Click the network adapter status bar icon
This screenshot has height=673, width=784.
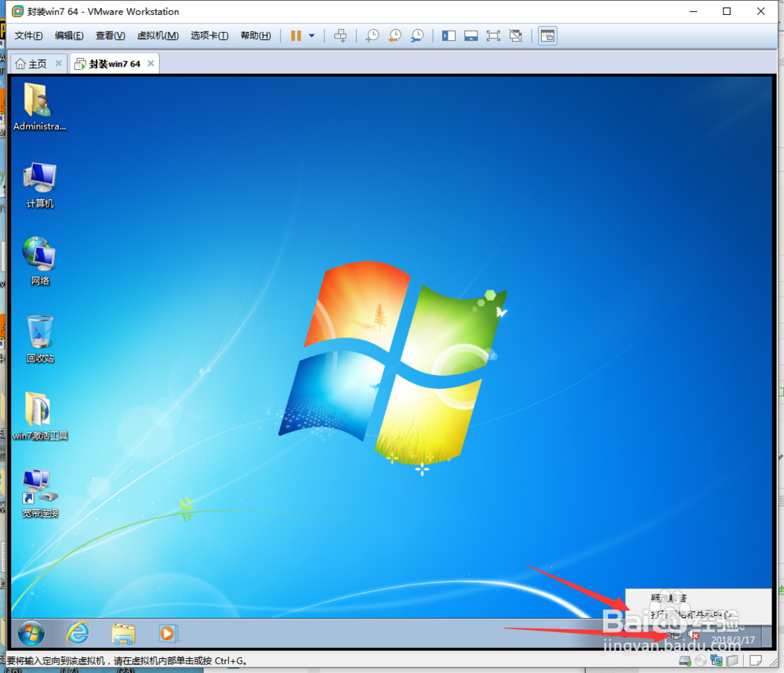[716, 661]
